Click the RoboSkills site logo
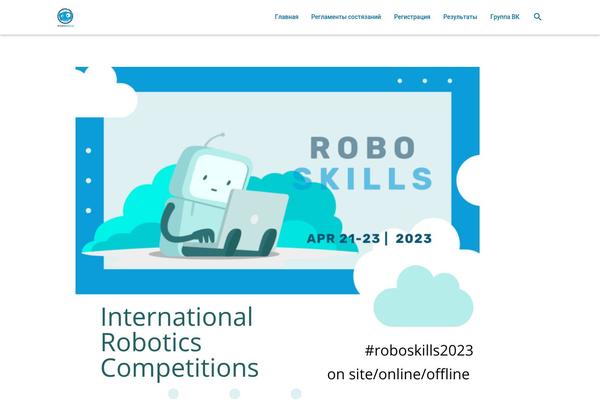The height and width of the screenshot is (400, 600). [65, 17]
